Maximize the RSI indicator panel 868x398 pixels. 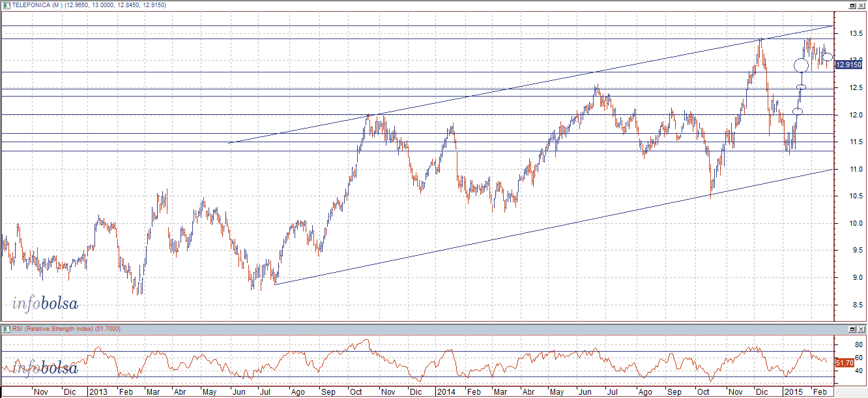852,328
